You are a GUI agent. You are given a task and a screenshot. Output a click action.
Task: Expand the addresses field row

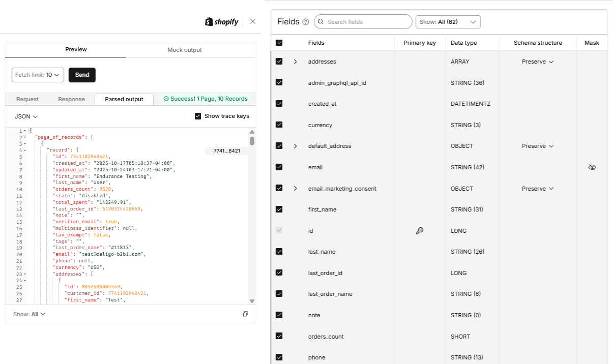click(x=295, y=62)
